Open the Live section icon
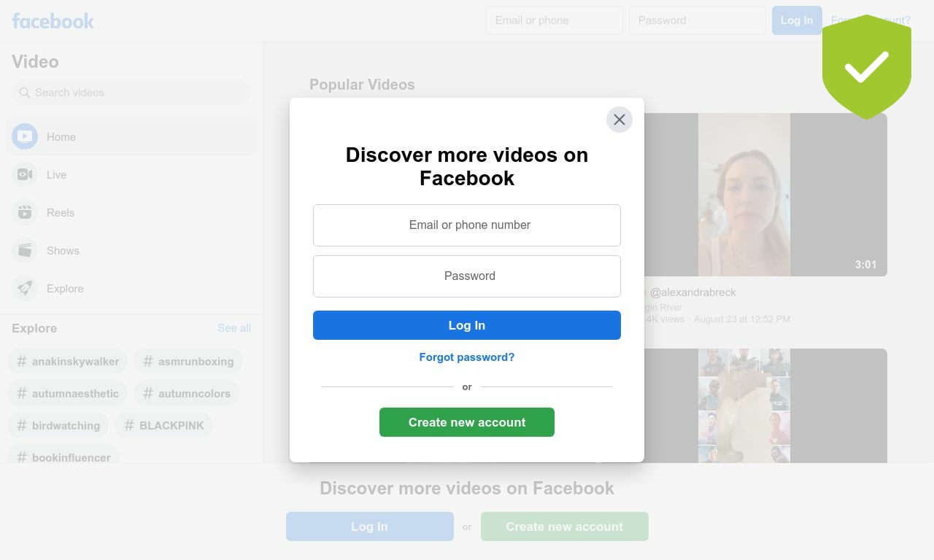Screen dimensions: 934x560 25,174
